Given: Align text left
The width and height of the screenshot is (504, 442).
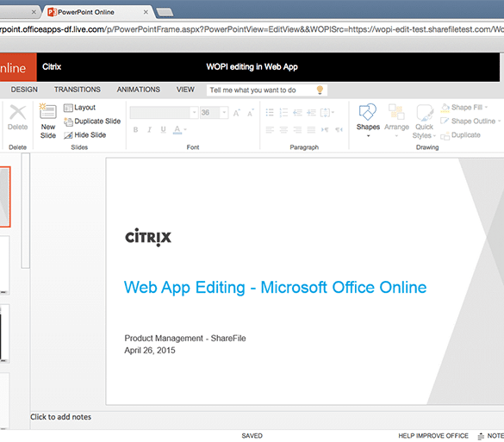Looking at the screenshot, I should pos(270,129).
